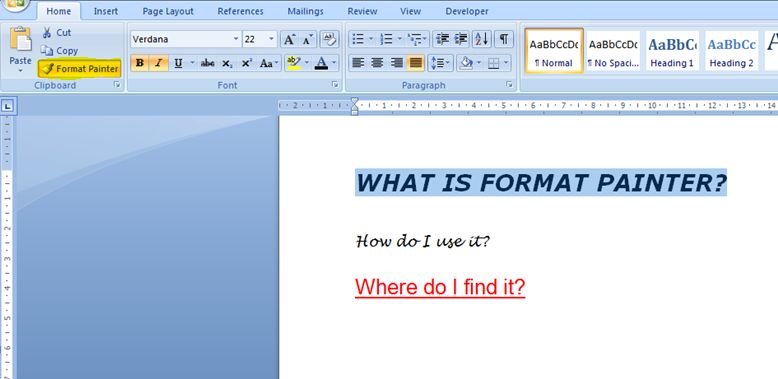Center the text
The image size is (778, 379).
click(x=377, y=63)
